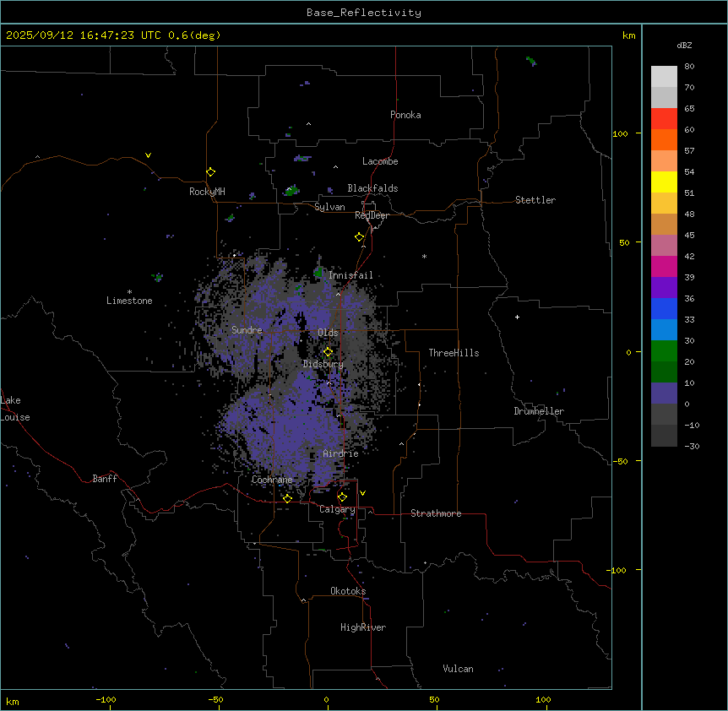
Task: Select the white 70-80 dBZ legend swatch
Action: [664, 77]
